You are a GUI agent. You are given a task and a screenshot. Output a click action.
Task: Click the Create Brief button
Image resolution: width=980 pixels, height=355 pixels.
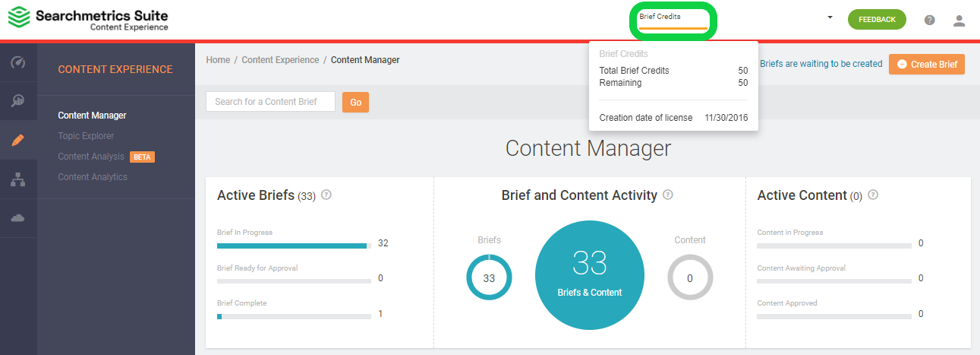coord(927,64)
